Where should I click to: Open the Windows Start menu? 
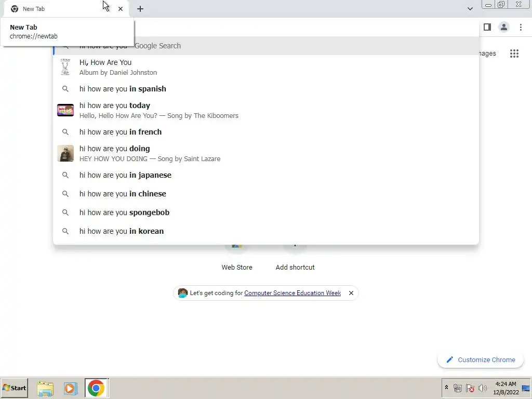click(x=14, y=388)
